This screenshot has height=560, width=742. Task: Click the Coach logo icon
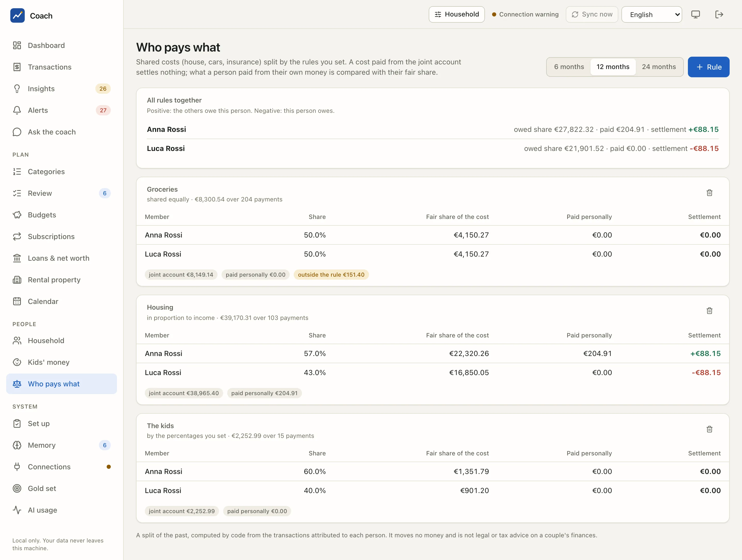(18, 15)
